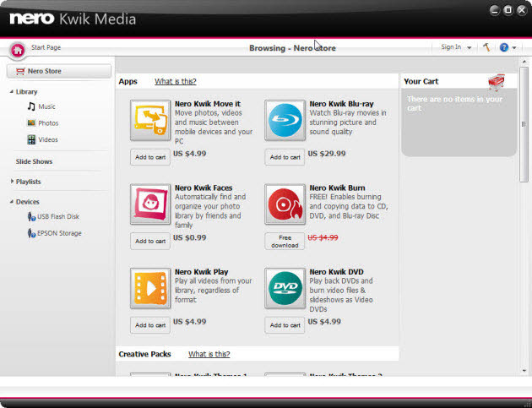Viewport: 532px width, 408px height.
Task: Add Nero Kwik Faces to cart
Action: tap(150, 242)
